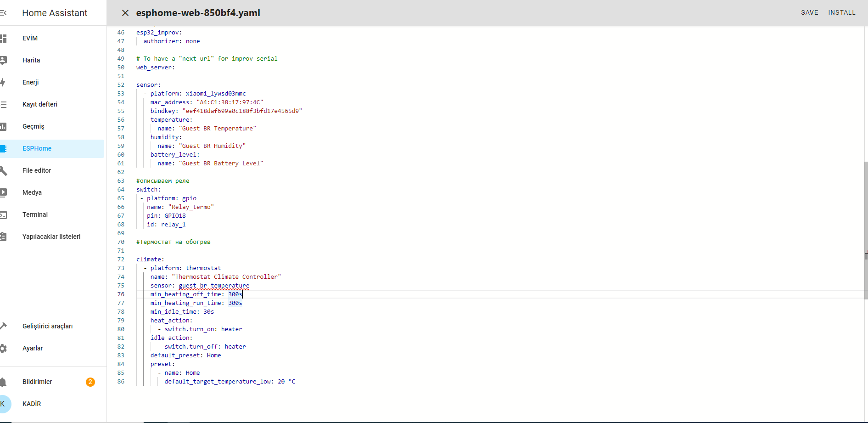Close the esphome-web-850bf4.yaml editor
The image size is (868, 423).
[125, 13]
